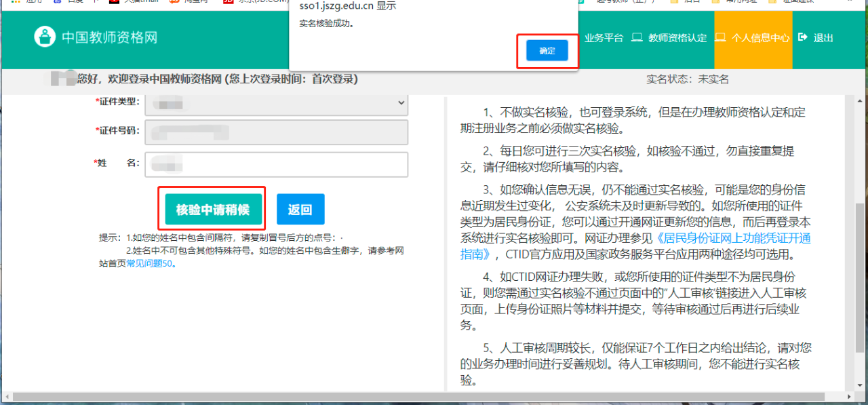Click the logout arrow icon beside 退出
868x405 pixels.
click(803, 38)
